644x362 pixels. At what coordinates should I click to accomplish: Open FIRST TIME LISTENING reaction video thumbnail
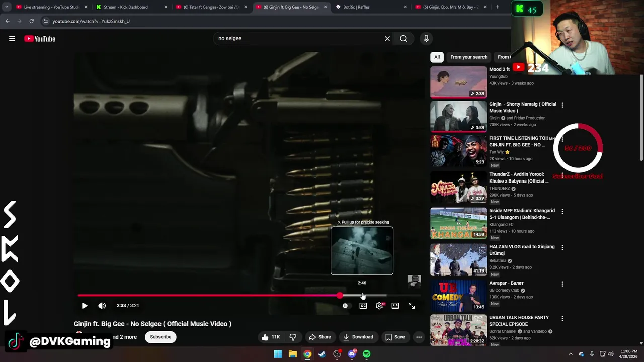tap(458, 150)
